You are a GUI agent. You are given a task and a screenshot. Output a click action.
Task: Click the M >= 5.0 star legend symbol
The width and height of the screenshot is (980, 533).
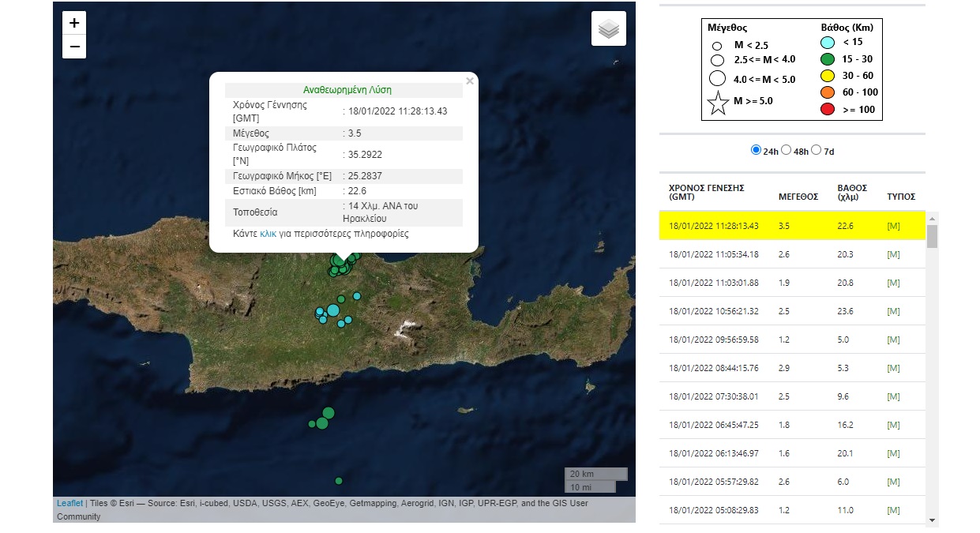(x=717, y=103)
